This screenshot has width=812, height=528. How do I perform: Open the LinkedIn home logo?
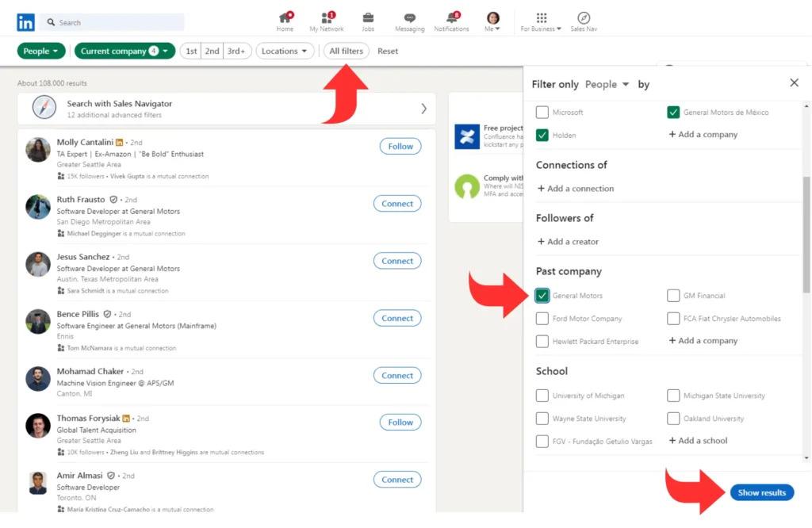click(25, 22)
